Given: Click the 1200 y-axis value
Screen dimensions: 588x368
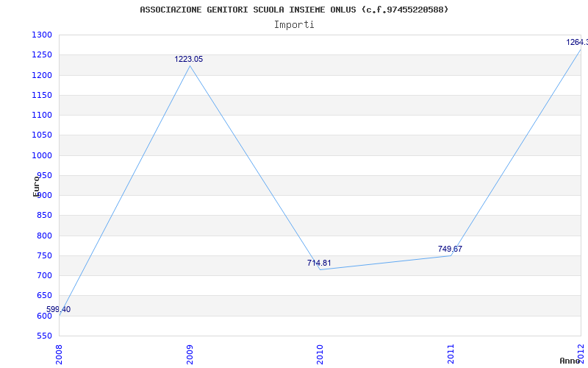Looking at the screenshot, I should pos(41,75).
